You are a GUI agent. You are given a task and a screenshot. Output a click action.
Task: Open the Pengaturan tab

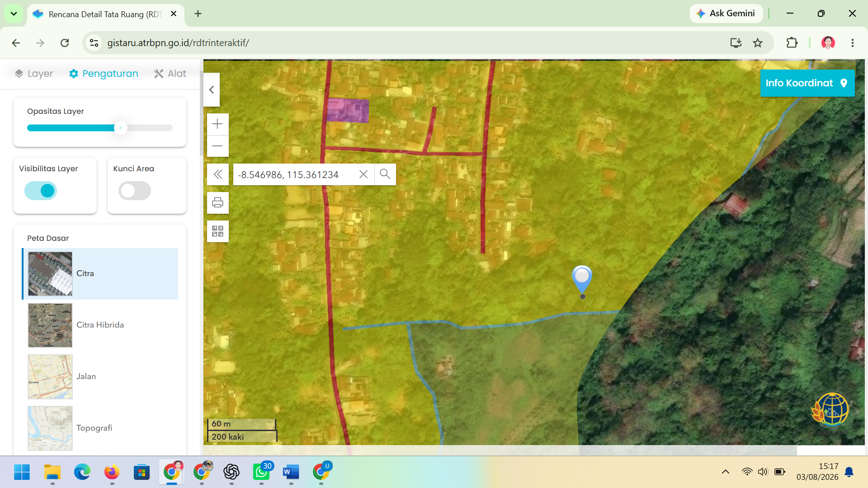click(104, 74)
